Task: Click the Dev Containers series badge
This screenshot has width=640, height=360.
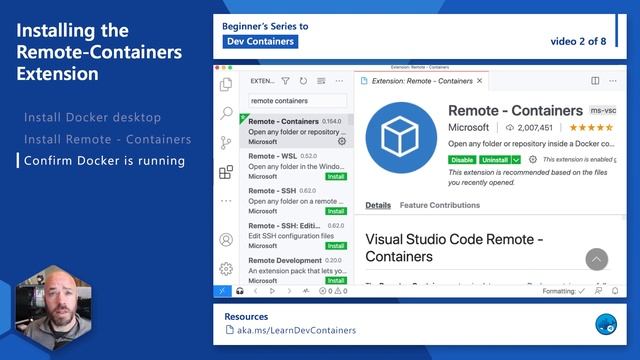Action: [260, 42]
